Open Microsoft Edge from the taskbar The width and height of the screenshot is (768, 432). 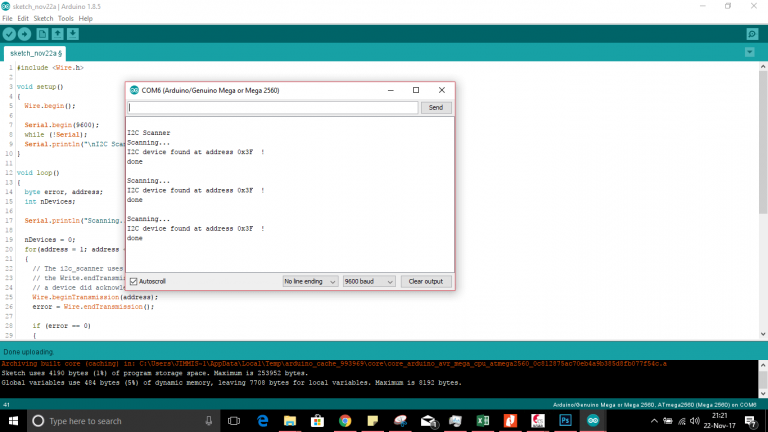[x=263, y=421]
